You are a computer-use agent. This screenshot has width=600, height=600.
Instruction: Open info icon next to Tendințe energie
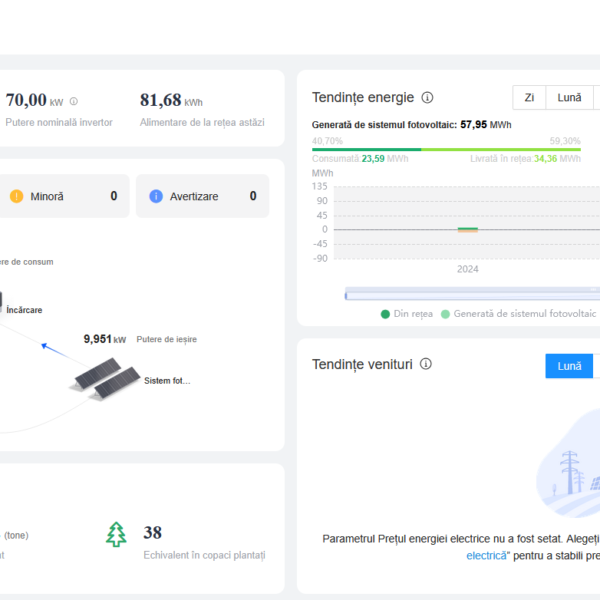pyautogui.click(x=427, y=98)
